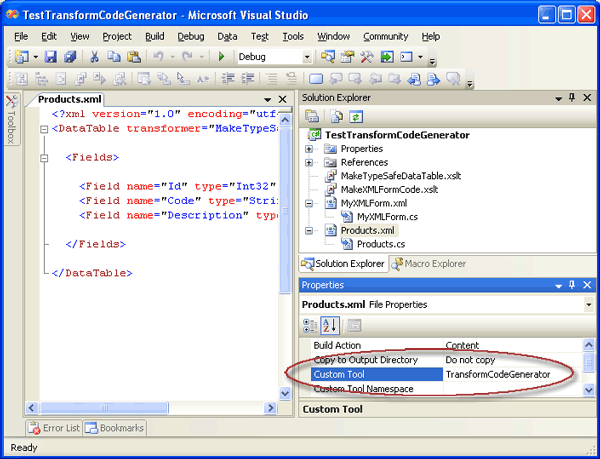This screenshot has height=459, width=600.
Task: Click the Cut scissors icon
Action: 94,57
